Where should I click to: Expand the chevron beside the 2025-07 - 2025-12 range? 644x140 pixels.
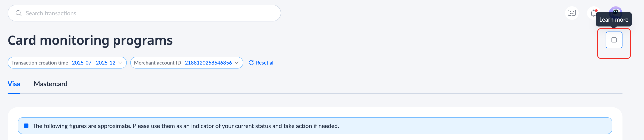tap(120, 63)
